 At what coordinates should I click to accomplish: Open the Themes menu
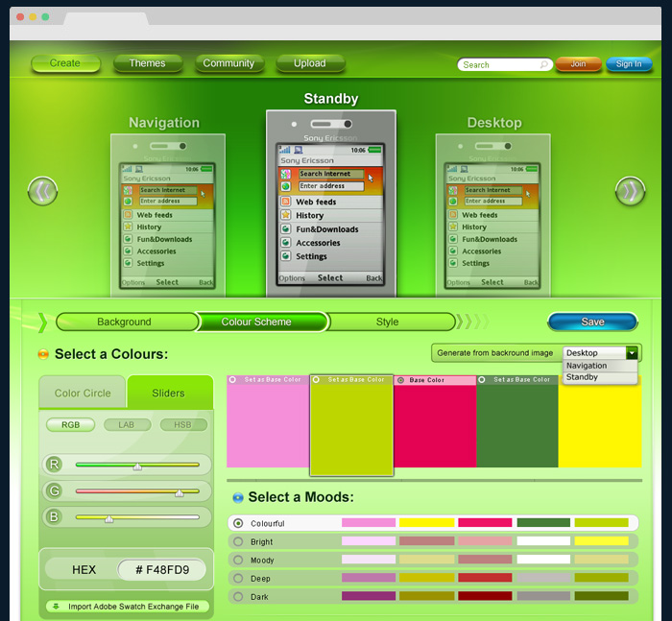point(148,63)
